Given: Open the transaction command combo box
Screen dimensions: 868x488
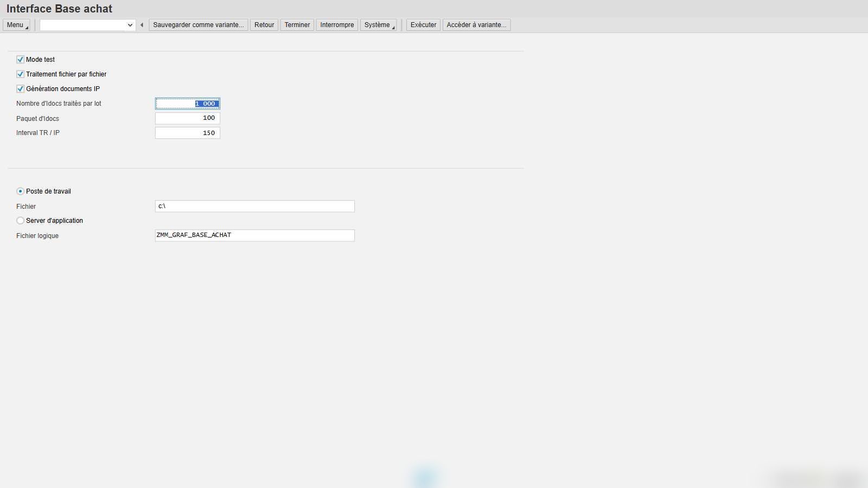Looking at the screenshot, I should (87, 25).
